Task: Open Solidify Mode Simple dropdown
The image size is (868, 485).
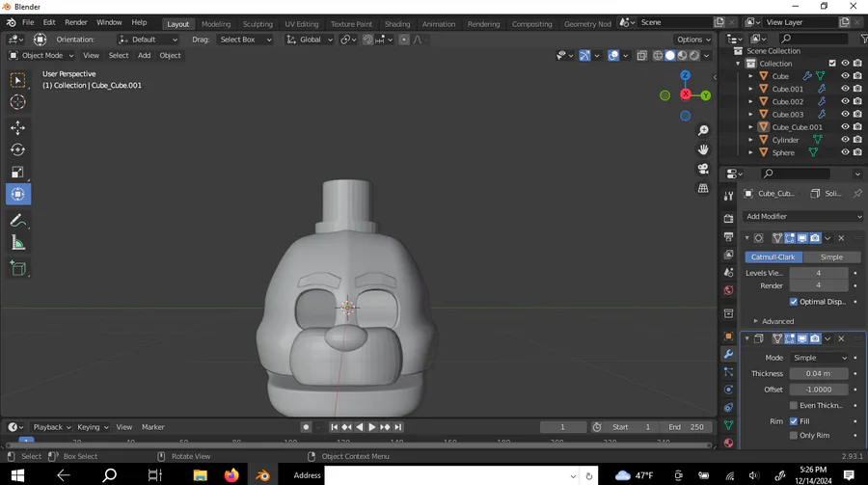Action: (x=819, y=358)
